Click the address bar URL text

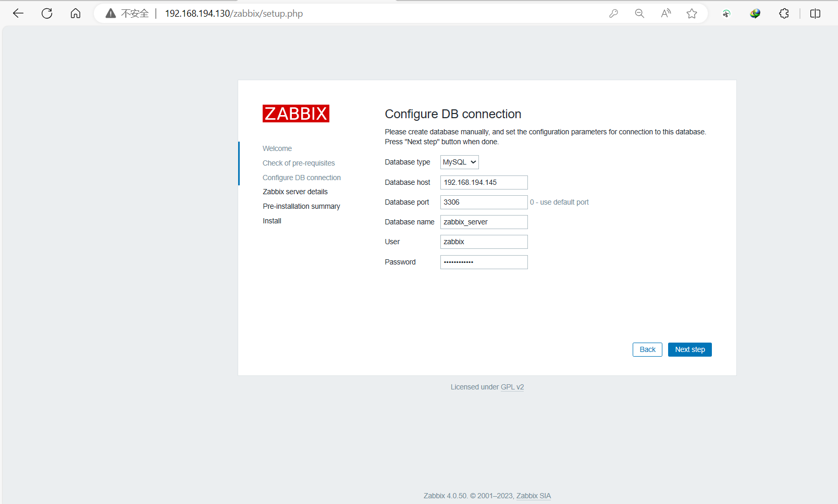click(233, 14)
